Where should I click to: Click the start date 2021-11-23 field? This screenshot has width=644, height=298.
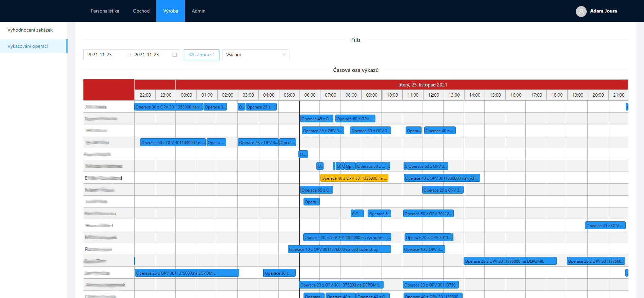point(105,55)
